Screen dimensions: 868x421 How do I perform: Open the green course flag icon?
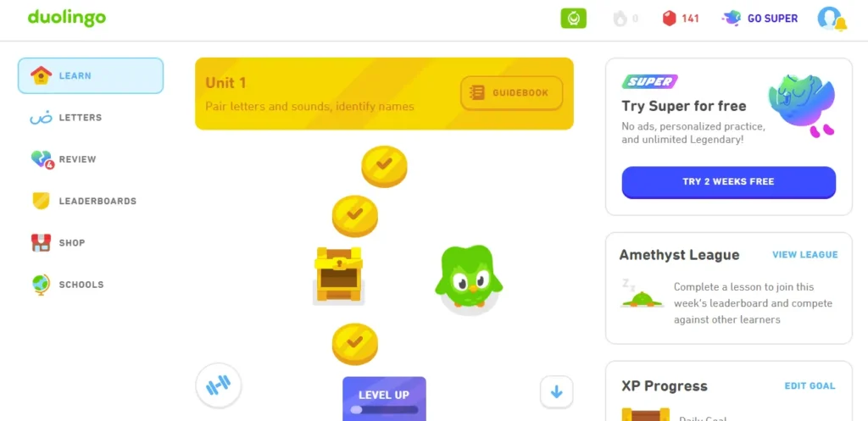[x=574, y=19]
